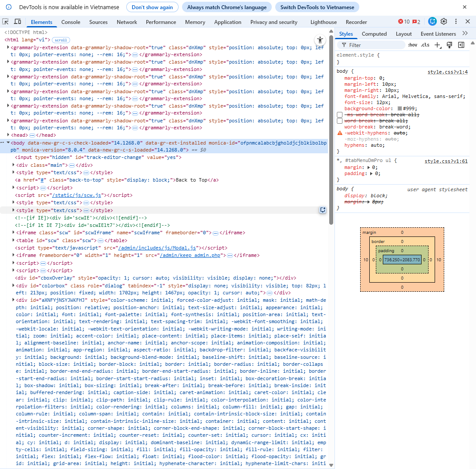Viewport: 476px width, 469px height.
Task: Open the Computed tab
Action: [374, 34]
